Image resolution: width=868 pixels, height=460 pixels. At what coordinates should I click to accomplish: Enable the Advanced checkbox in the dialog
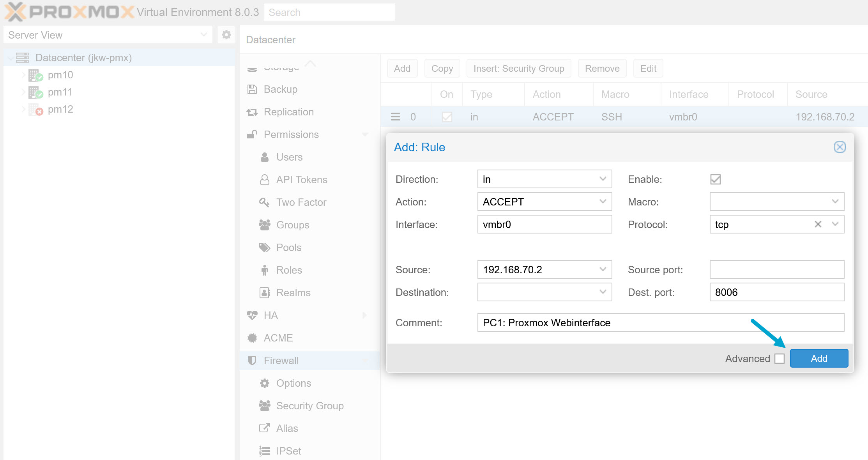coord(780,358)
